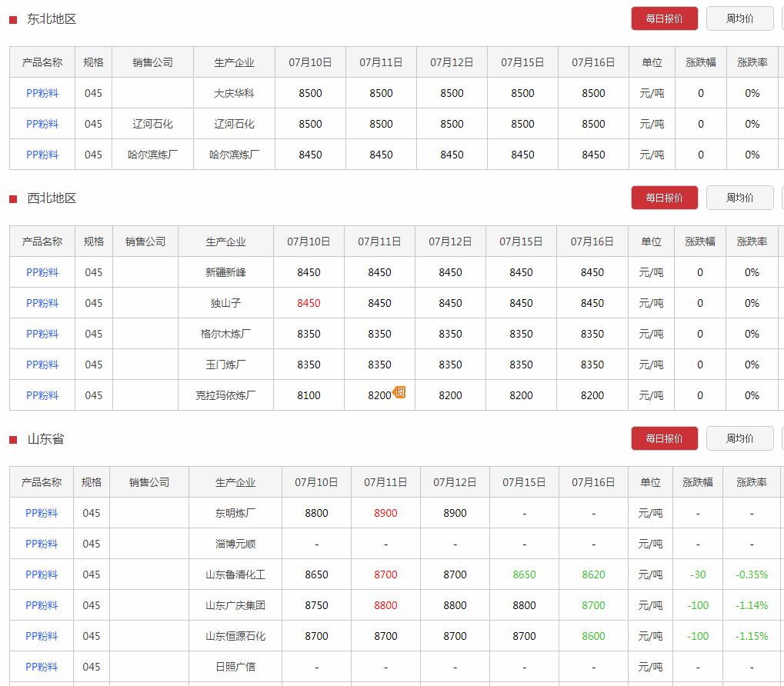Click the green 8620 for 山东鲁清化工

tap(593, 574)
